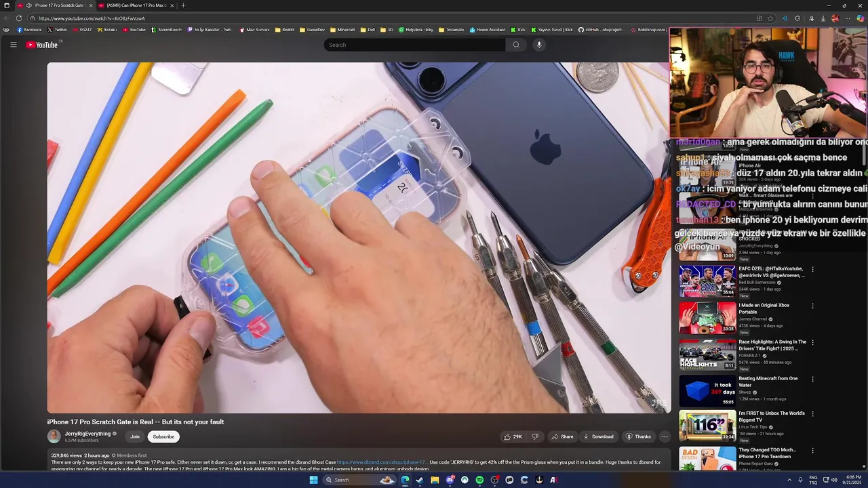Open options menu for Xbox Portable video
Image resolution: width=868 pixels, height=488 pixels.
(812, 306)
